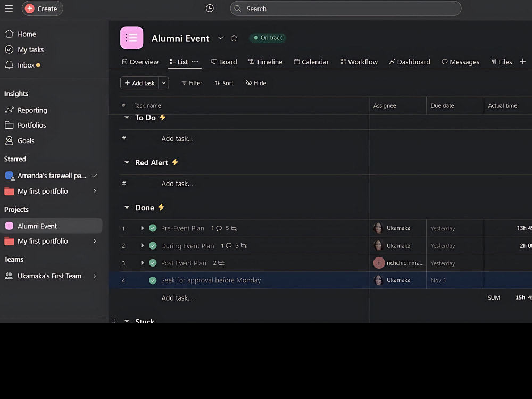
Task: Switch to the Workflow tab
Action: click(359, 62)
